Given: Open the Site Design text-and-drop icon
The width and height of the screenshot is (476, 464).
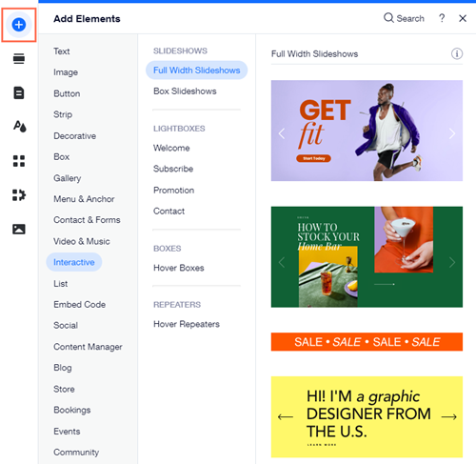Looking at the screenshot, I should (x=19, y=126).
